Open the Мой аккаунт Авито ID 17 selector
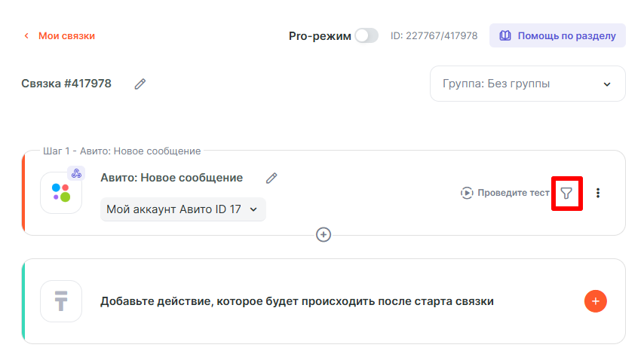Screen dimensions: 644x363 click(182, 209)
